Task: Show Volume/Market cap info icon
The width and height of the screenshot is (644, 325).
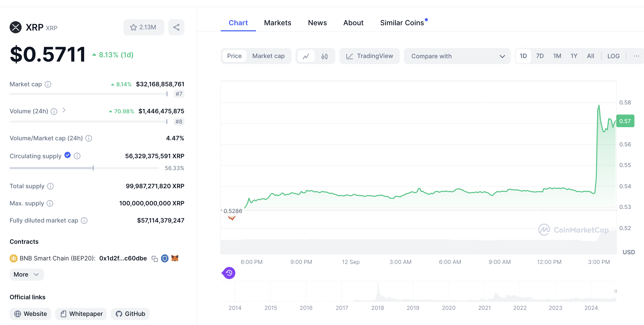Action: tap(89, 138)
